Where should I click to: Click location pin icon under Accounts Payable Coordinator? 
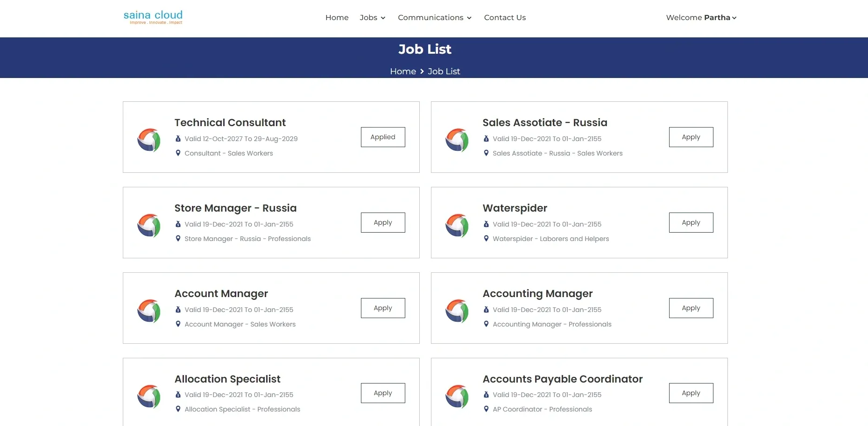coord(486,409)
